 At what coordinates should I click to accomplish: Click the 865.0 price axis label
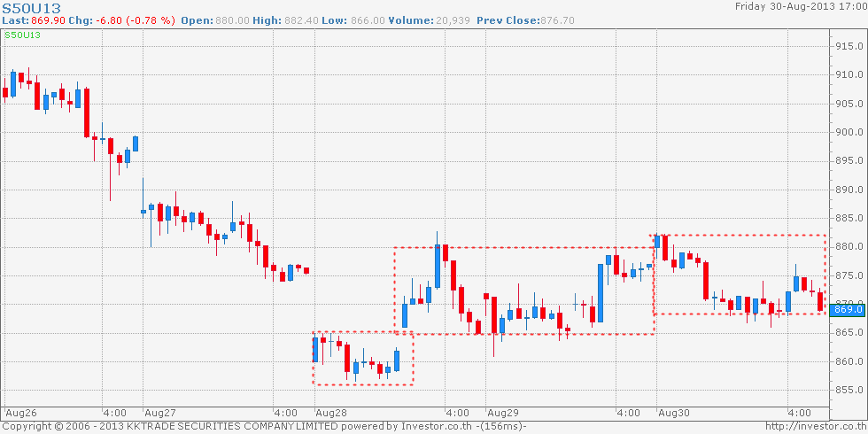coord(849,333)
